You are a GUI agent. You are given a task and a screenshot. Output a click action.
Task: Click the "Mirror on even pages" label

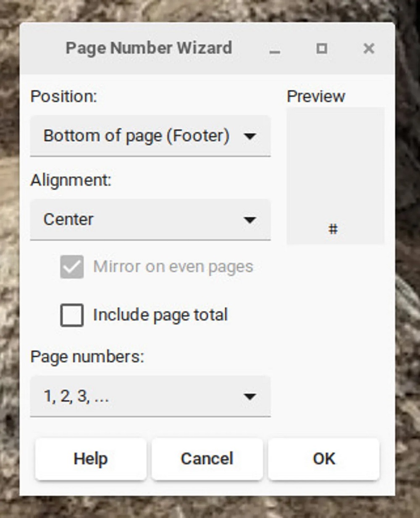(173, 267)
